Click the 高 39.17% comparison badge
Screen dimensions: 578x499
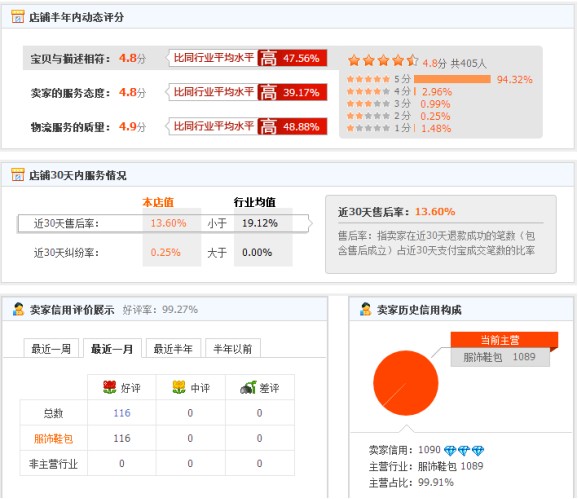(292, 92)
